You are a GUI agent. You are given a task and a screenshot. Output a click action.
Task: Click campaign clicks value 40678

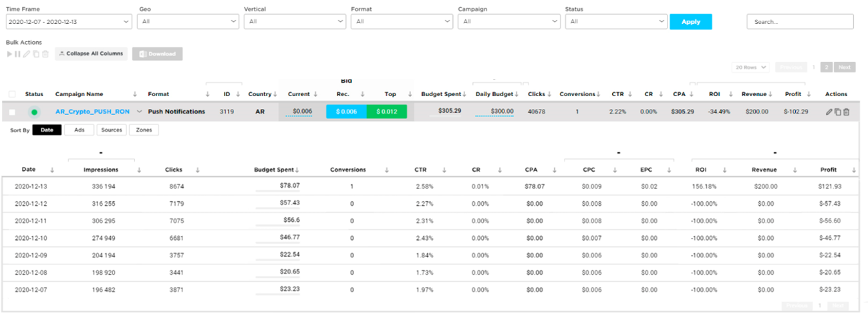point(536,112)
